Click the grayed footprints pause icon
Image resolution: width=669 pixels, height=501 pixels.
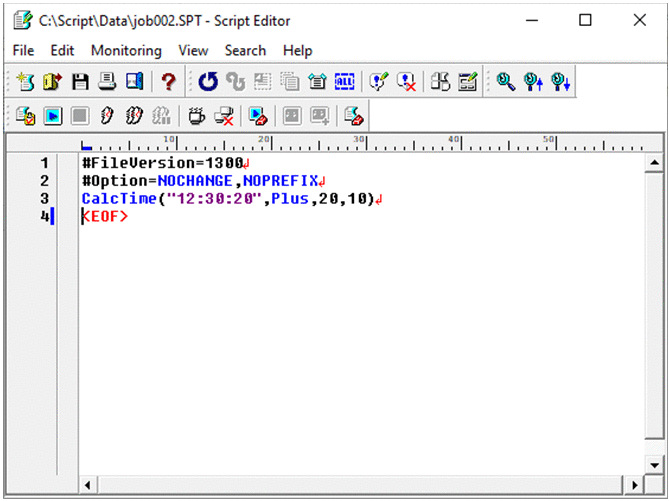coord(161,116)
